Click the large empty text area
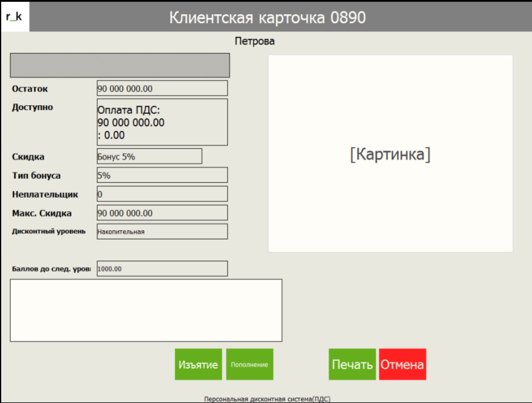Screen dimensions: 532x403 146,310
